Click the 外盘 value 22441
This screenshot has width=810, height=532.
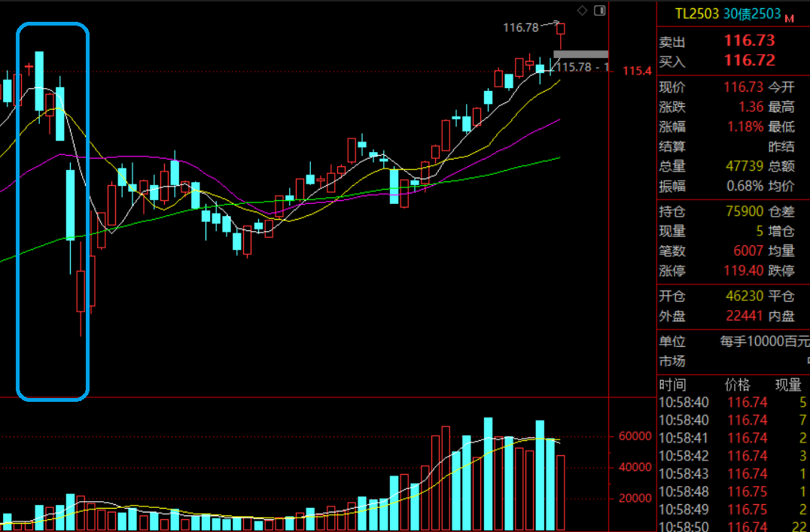(745, 315)
